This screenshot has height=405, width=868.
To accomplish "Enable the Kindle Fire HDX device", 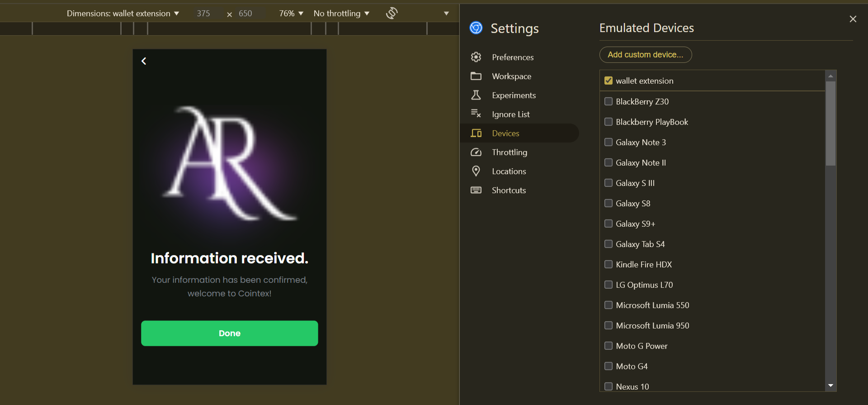I will tap(609, 264).
